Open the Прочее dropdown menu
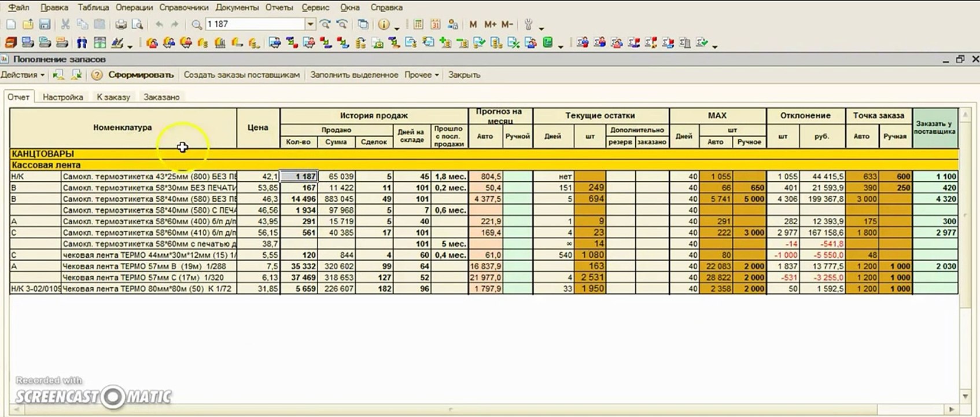Image resolution: width=980 pixels, height=417 pixels. click(x=422, y=75)
